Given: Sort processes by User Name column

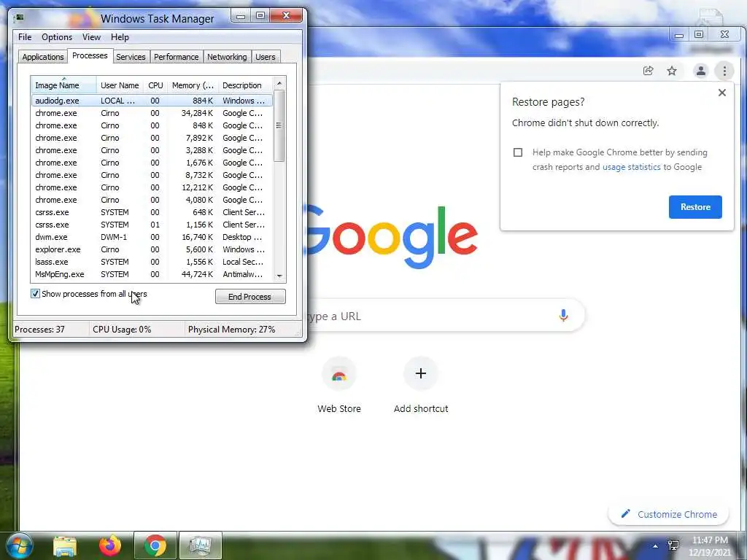Looking at the screenshot, I should coord(120,85).
